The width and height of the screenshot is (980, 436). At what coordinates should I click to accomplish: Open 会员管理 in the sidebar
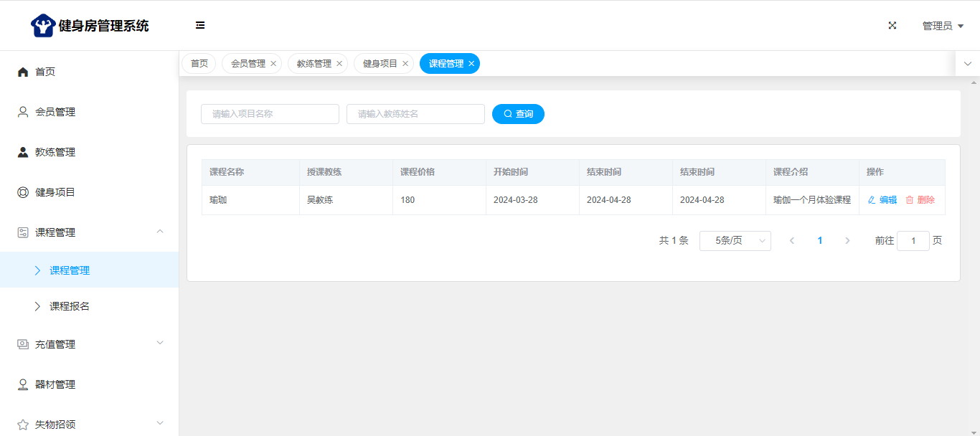[x=55, y=112]
